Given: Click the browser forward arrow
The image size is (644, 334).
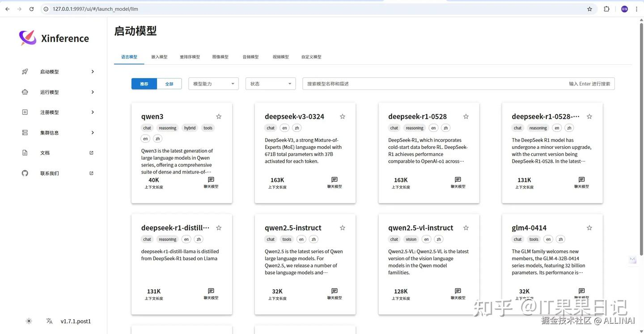Looking at the screenshot, I should [x=19, y=9].
